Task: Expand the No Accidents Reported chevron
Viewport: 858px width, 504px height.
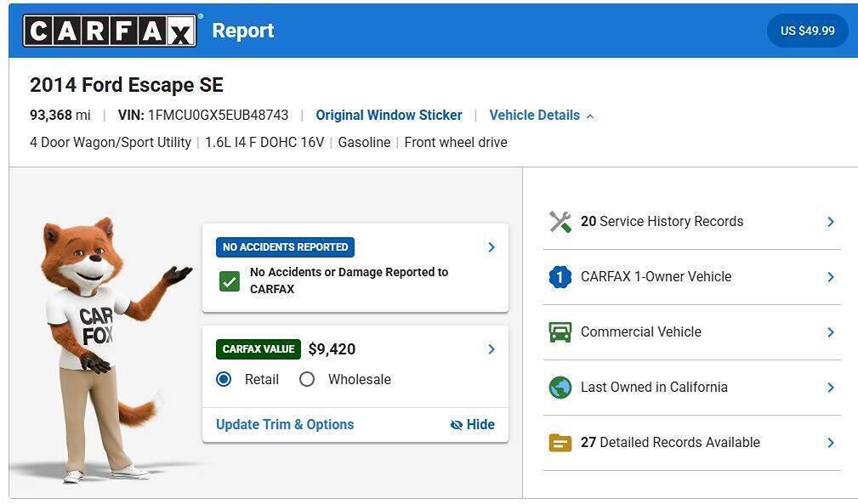Action: click(492, 247)
